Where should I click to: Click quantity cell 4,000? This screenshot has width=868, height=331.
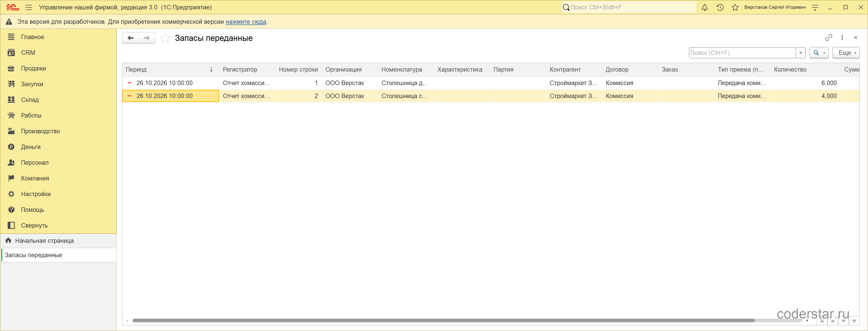[805, 96]
